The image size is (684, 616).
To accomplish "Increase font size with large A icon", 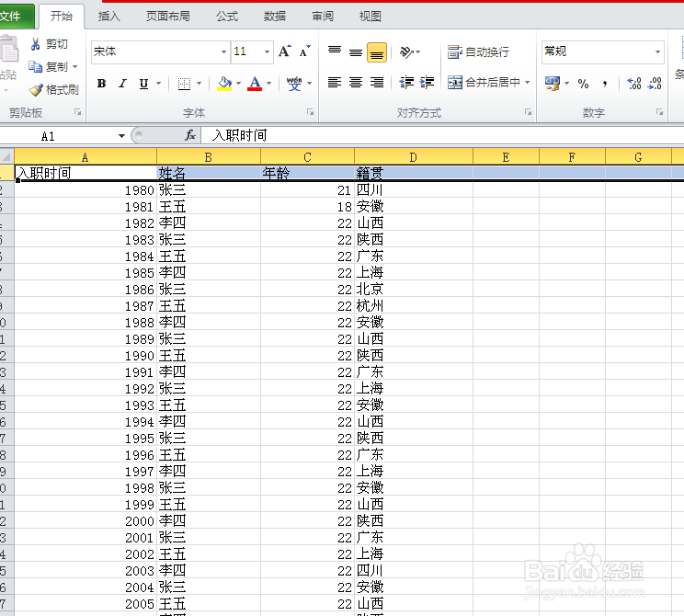I will [x=285, y=51].
